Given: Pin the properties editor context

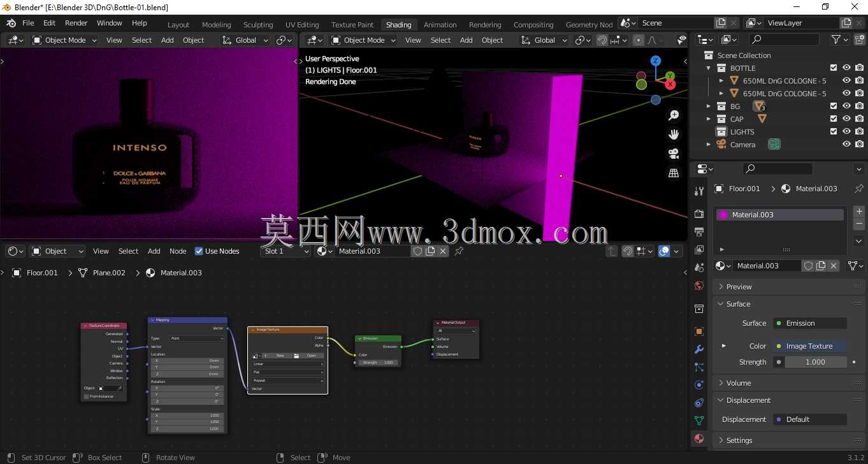Looking at the screenshot, I should pyautogui.click(x=860, y=189).
